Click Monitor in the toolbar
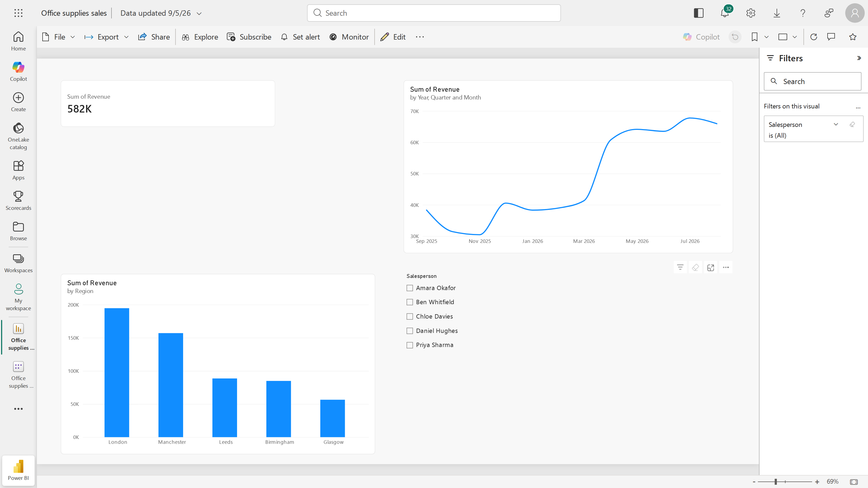868x488 pixels. 349,37
